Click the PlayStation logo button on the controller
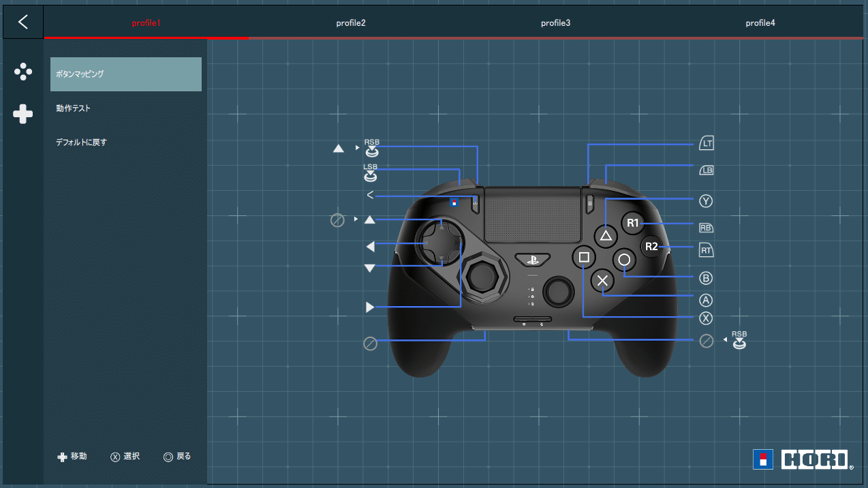Image resolution: width=868 pixels, height=488 pixels. (532, 260)
